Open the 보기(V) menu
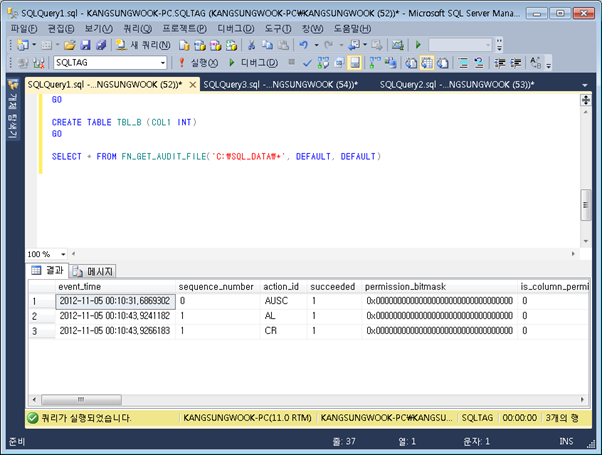This screenshot has height=455, width=602. click(x=98, y=28)
